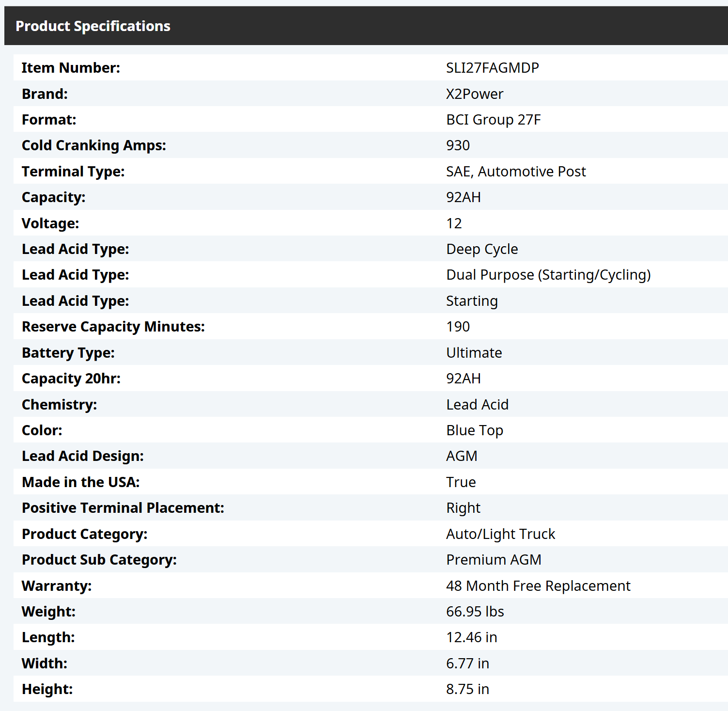
Task: Click width value 6.77 in
Action: point(467,664)
